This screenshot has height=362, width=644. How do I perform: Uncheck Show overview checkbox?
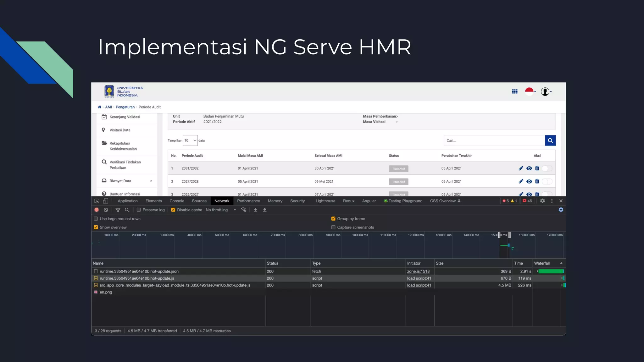(x=96, y=227)
